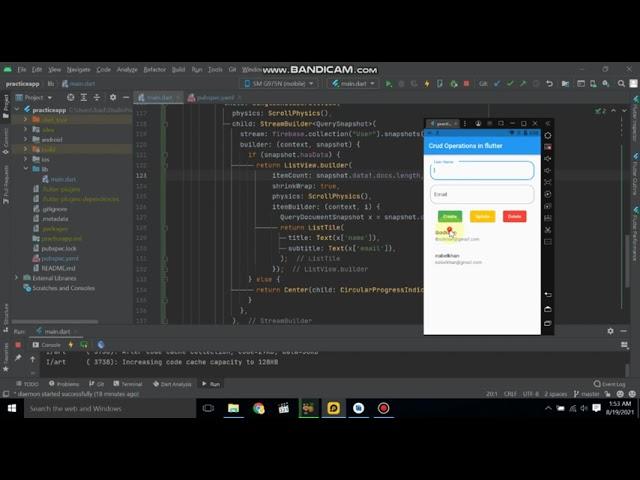Viewport: 640px width, 480px height.
Task: Click locate file target icon in Project panel
Action: tap(71, 98)
